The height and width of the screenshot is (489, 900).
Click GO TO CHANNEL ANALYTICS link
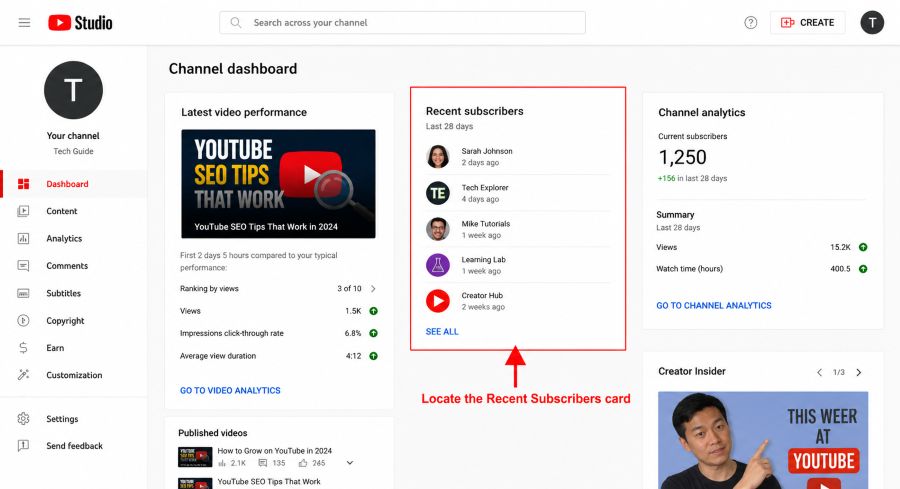coord(713,305)
